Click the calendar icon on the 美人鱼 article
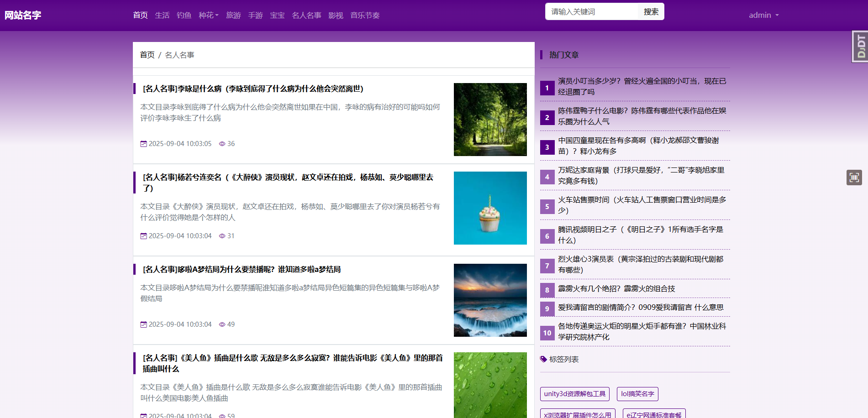This screenshot has width=868, height=418. click(143, 416)
